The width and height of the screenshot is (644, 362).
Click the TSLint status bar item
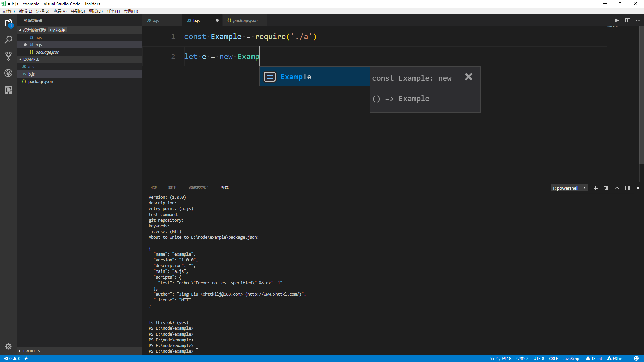tap(594, 358)
